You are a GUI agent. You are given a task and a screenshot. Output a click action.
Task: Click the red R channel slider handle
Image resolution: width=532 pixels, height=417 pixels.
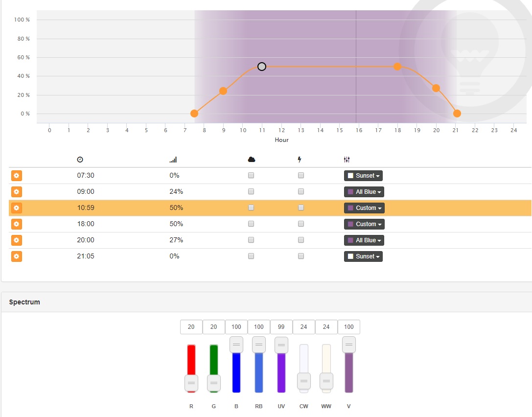(191, 383)
